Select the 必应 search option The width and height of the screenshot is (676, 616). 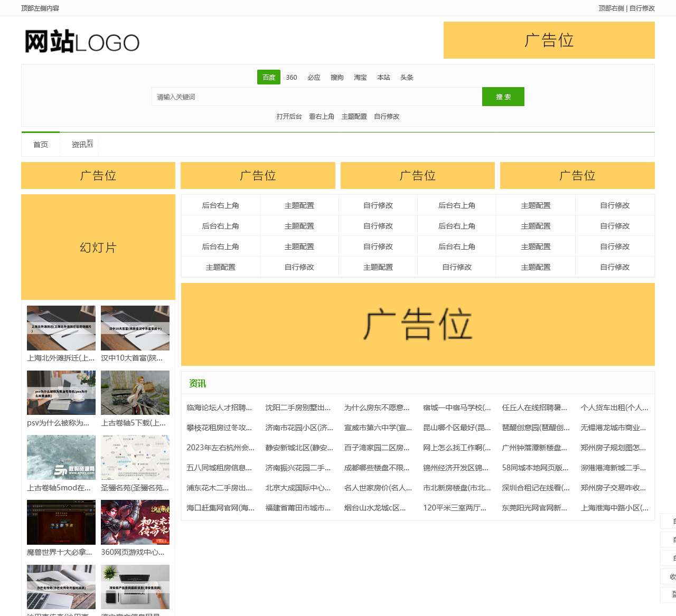tap(314, 77)
